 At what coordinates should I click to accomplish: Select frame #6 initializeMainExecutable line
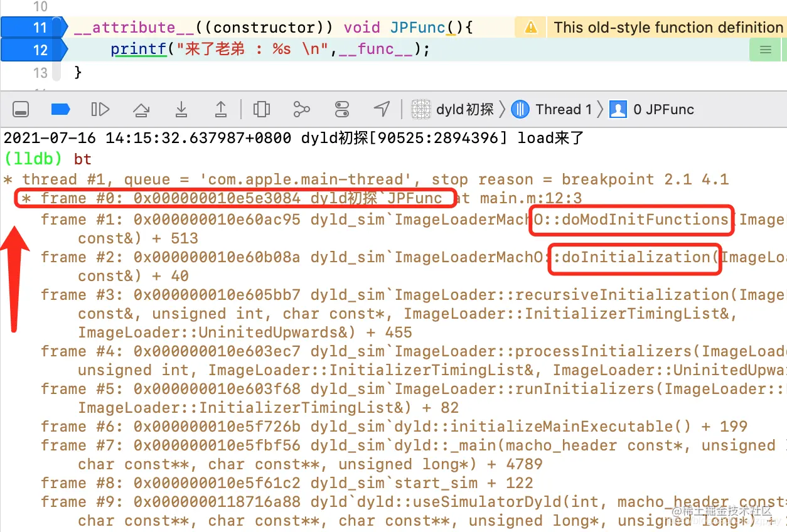point(394,427)
